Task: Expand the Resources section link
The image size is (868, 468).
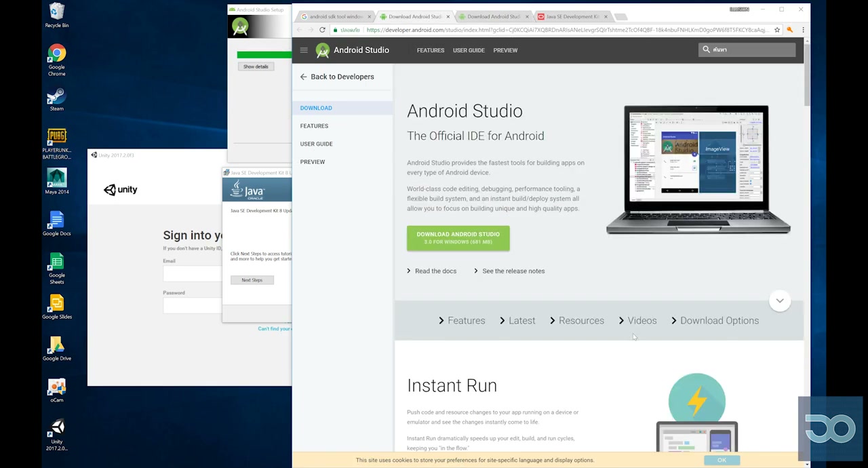Action: pyautogui.click(x=577, y=321)
